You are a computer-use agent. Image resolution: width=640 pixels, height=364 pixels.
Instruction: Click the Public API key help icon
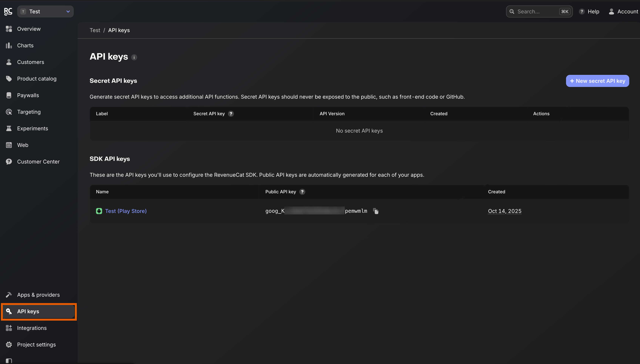pos(302,192)
